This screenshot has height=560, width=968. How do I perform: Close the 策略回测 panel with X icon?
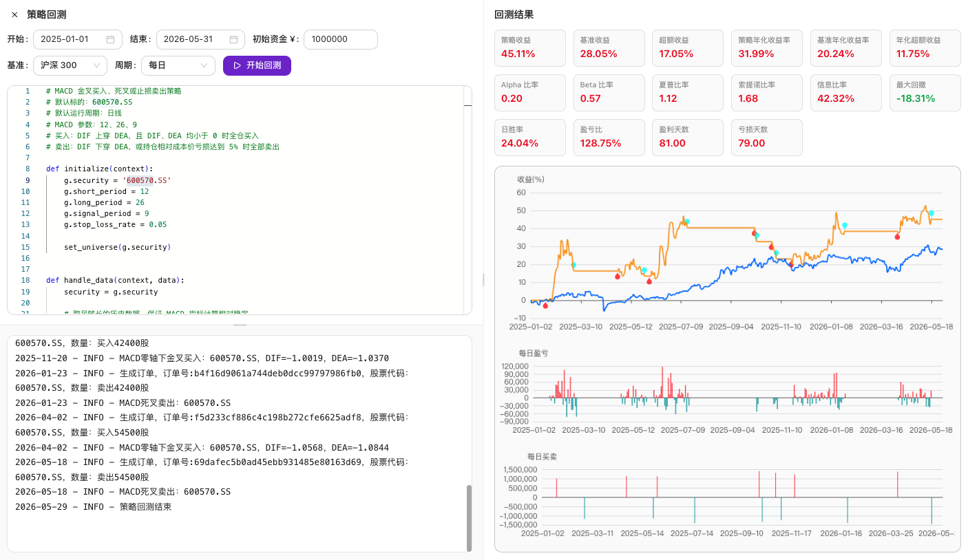(14, 14)
